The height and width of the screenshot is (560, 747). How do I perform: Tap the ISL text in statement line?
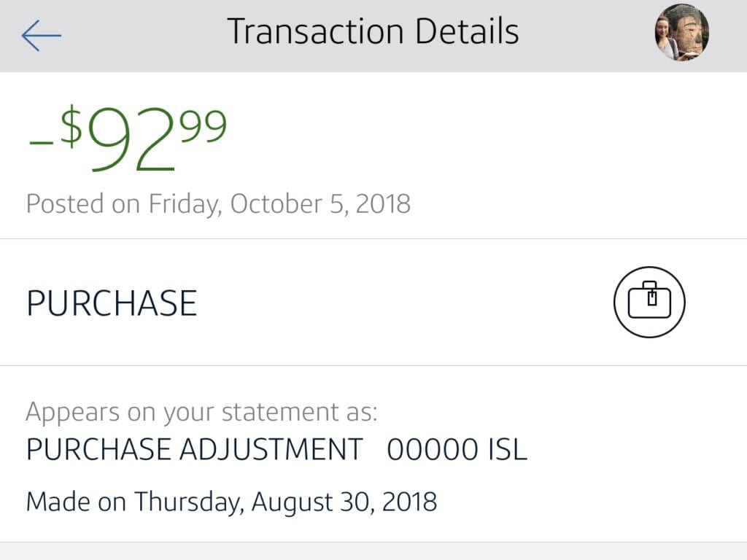[x=507, y=450]
